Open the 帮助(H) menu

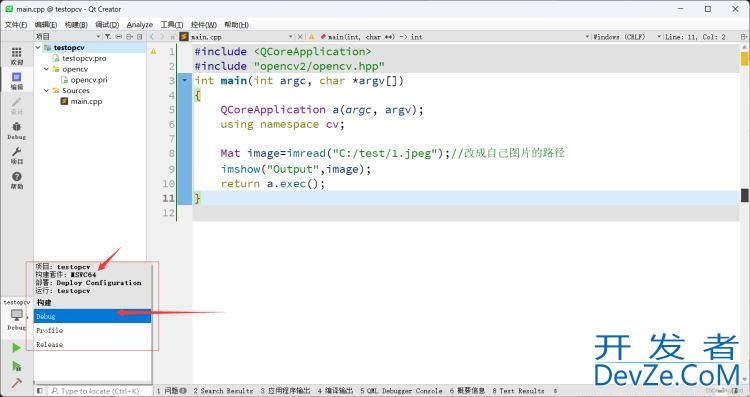(236, 24)
